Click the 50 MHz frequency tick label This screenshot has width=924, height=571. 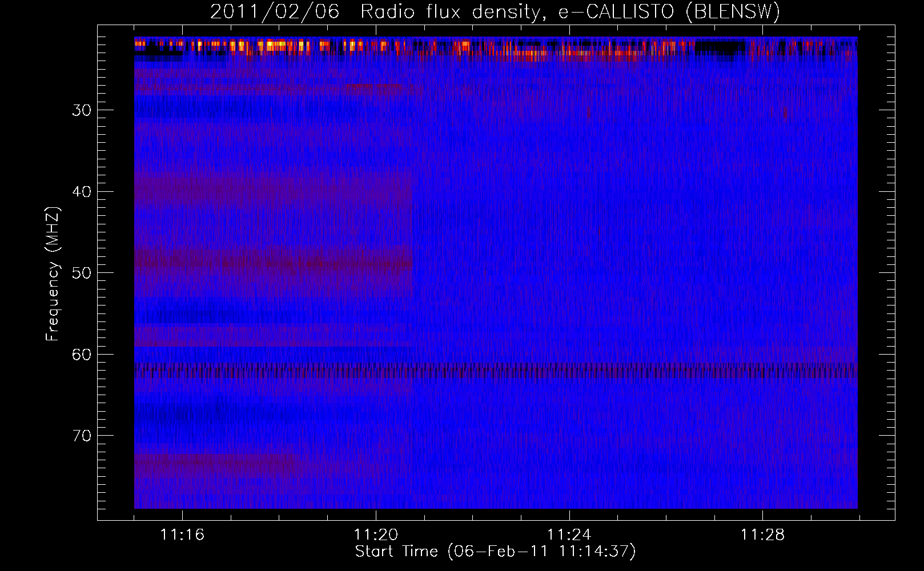82,273
